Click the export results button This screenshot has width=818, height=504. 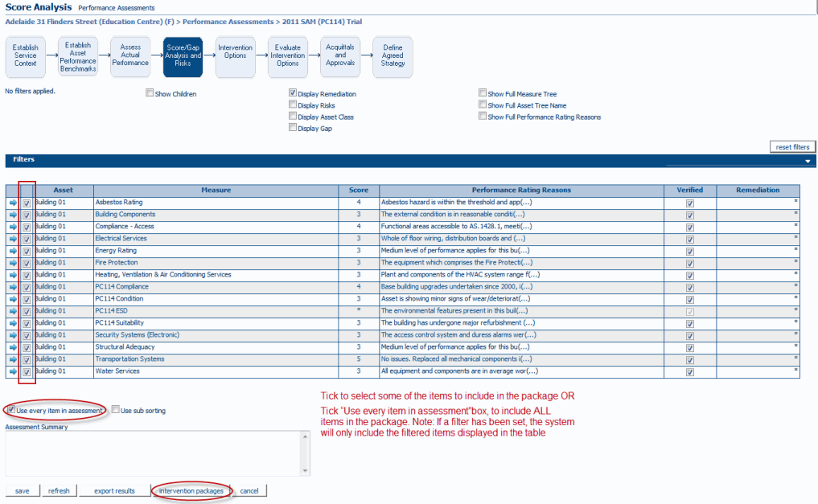[x=114, y=490]
